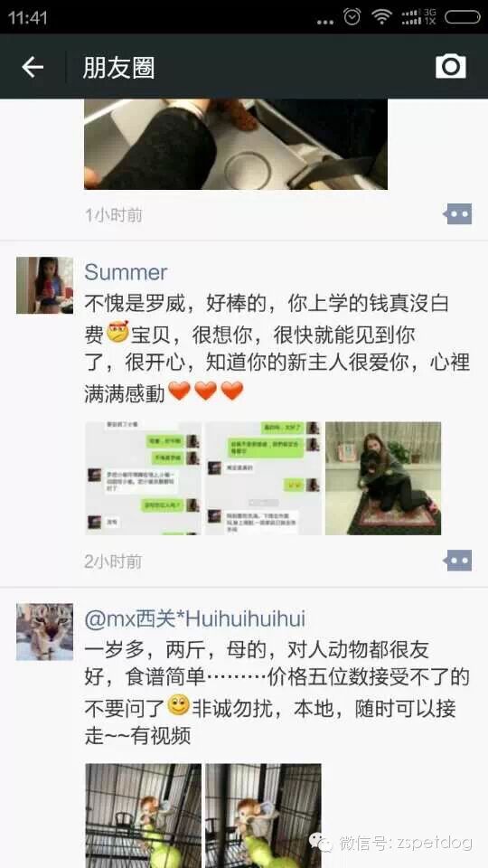488x868 pixels.
Task: Tap the cat avatar of mx西关 user
Action: [x=45, y=632]
